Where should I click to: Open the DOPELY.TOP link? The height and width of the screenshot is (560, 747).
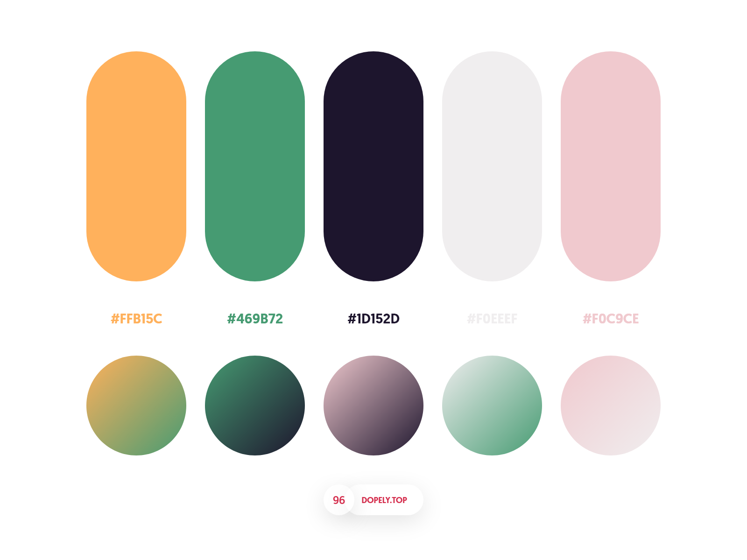point(384,500)
